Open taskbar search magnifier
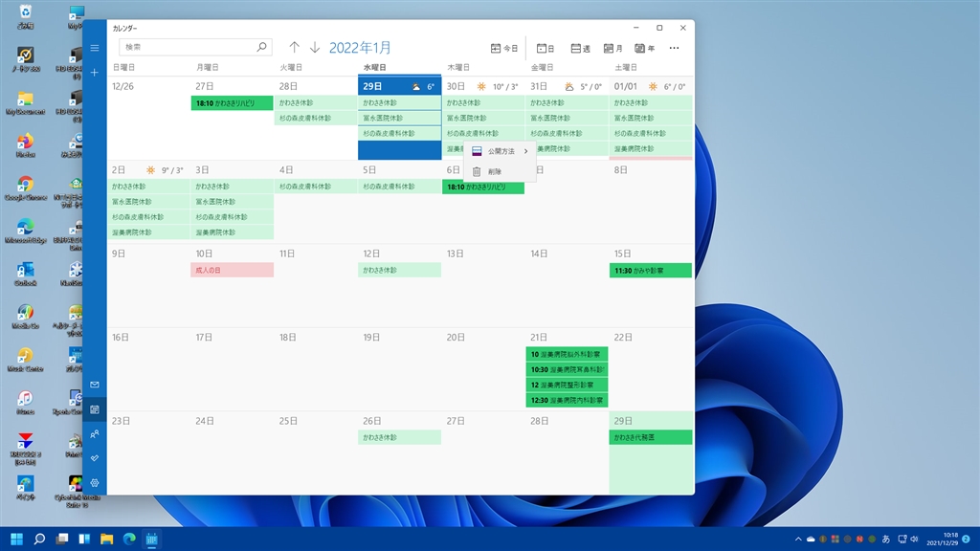 point(39,539)
